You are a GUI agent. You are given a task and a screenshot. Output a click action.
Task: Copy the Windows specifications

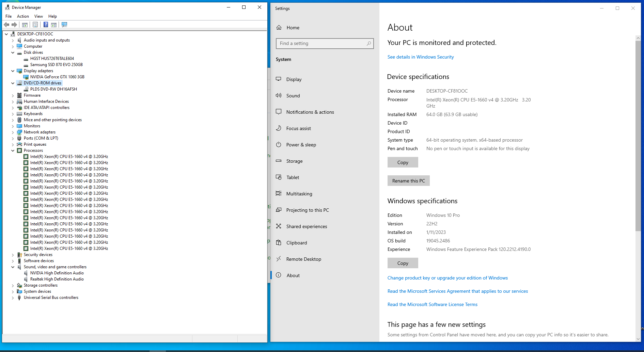(403, 263)
